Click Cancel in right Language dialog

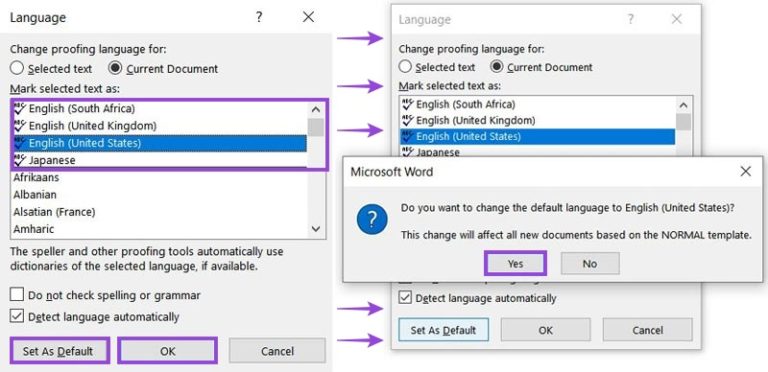(648, 330)
